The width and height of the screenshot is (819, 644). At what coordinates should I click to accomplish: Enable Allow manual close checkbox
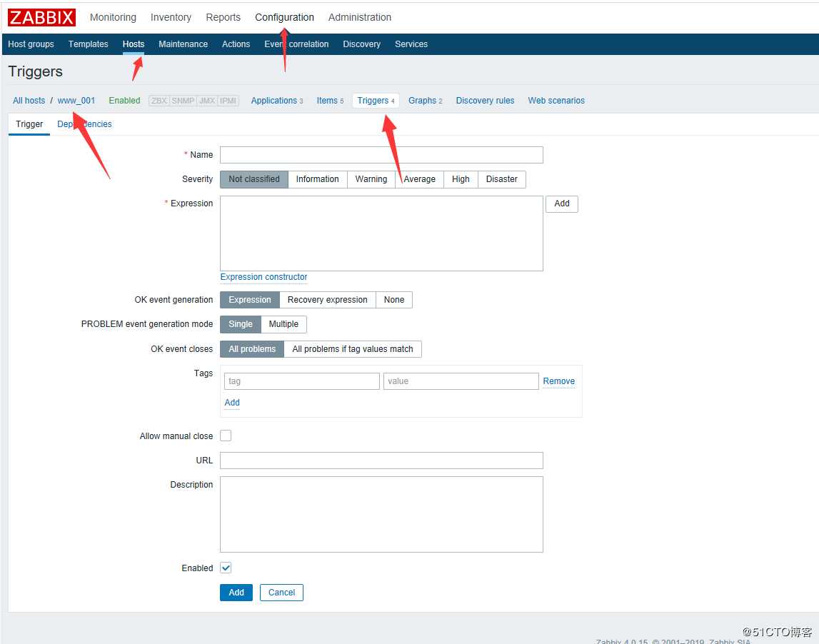pos(226,436)
